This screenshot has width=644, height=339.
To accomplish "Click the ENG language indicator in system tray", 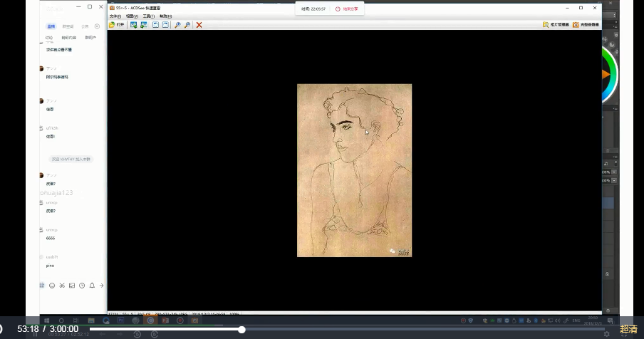I will click(576, 320).
